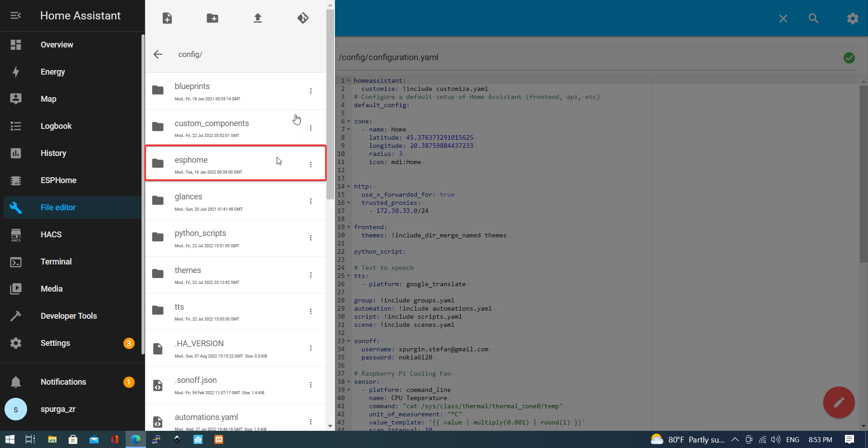Open the spurga_zr user profile
Screen dimensions: 868x448
click(72, 409)
